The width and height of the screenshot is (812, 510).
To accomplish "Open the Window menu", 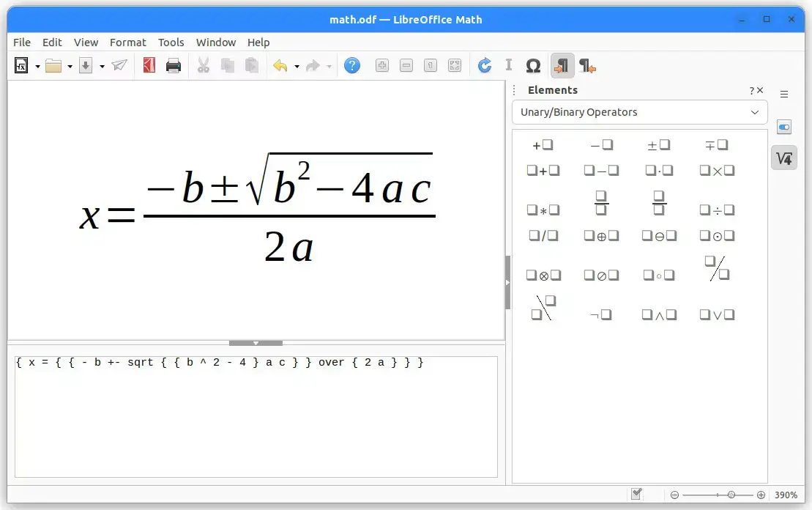I will (x=216, y=42).
